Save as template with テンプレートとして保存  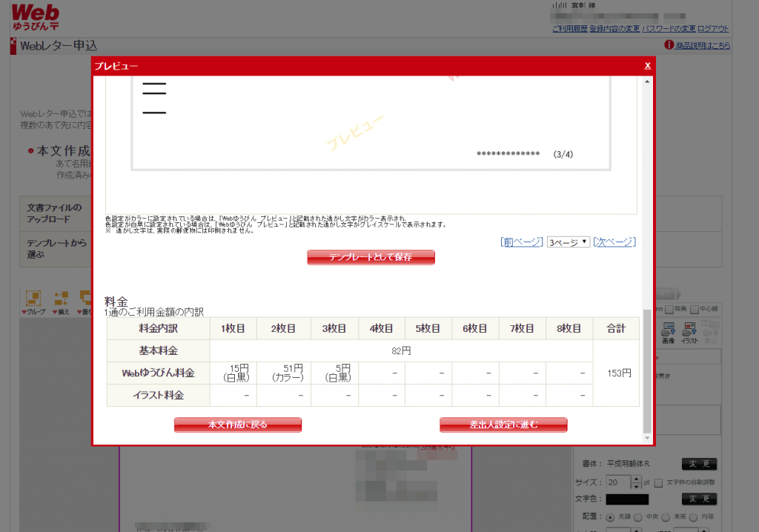click(371, 257)
